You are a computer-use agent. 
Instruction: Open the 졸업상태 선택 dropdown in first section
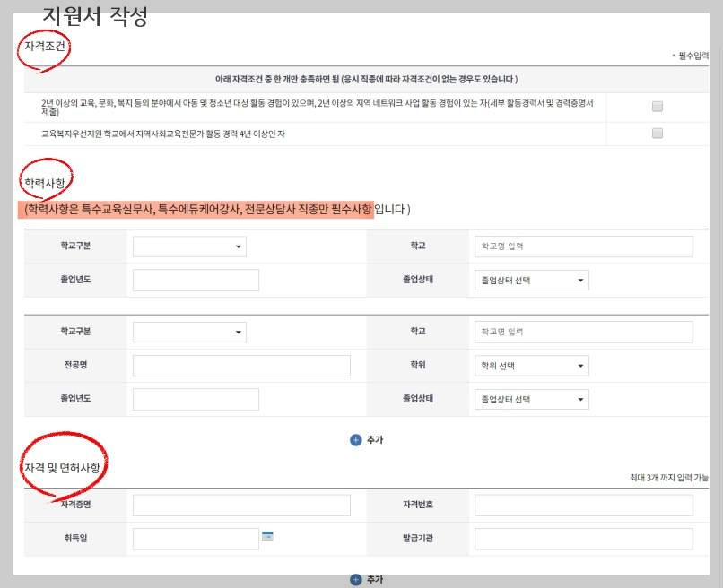(532, 280)
